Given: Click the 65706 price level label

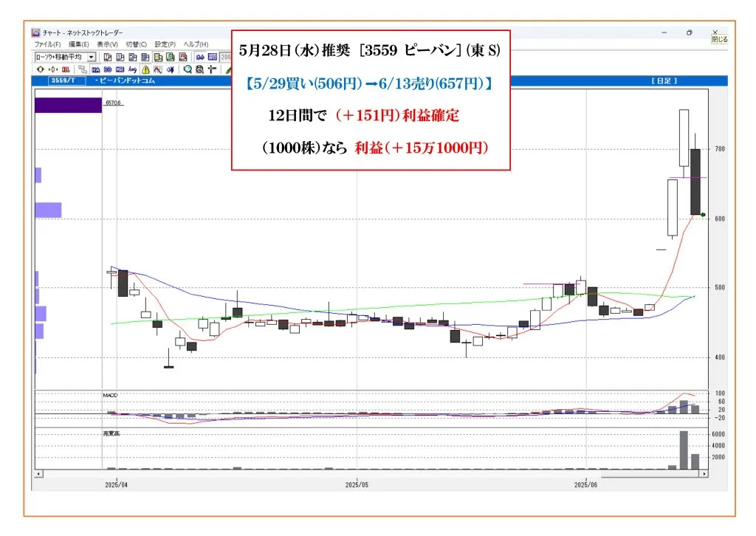Looking at the screenshot, I should [x=113, y=103].
